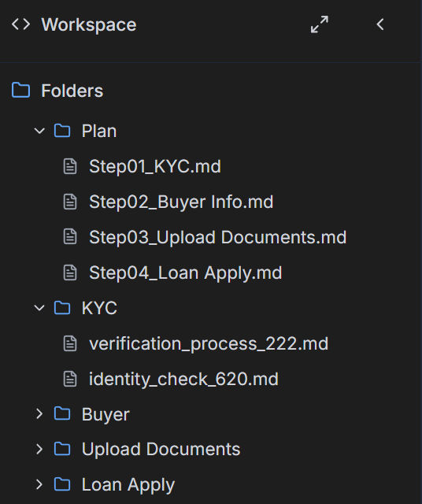Click file icon beside Step01_KYC.md

[70, 166]
